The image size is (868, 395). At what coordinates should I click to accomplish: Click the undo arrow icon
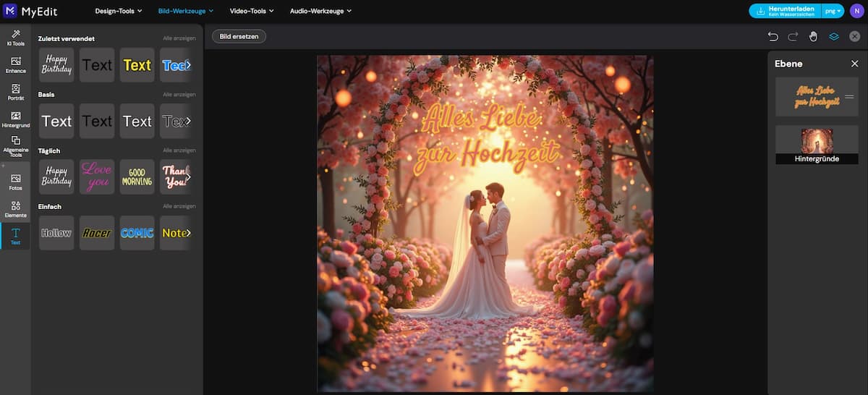[773, 36]
